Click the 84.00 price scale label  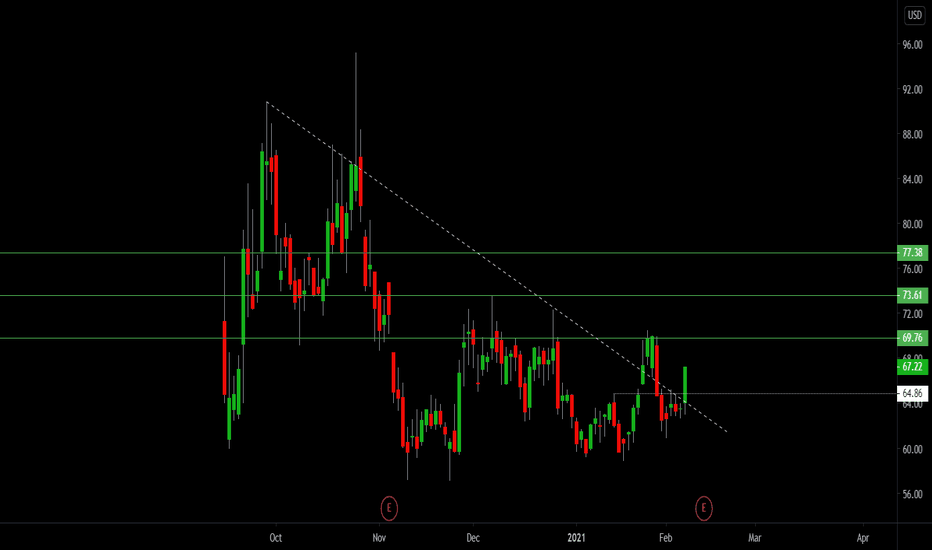[x=912, y=180]
